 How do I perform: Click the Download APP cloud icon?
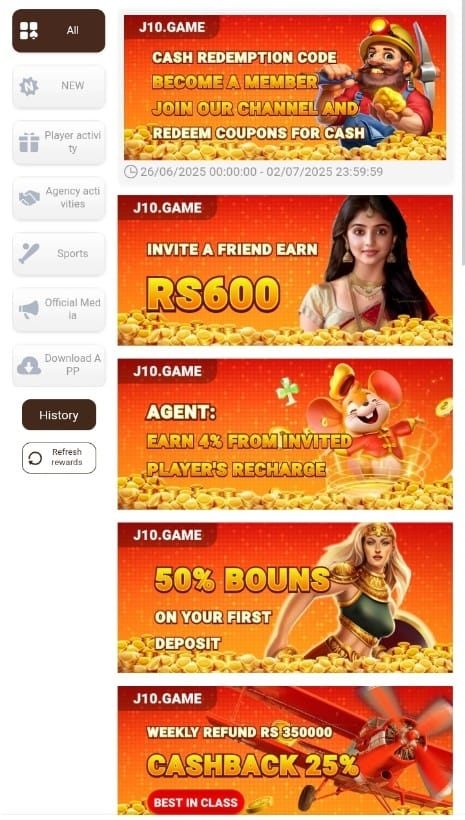tap(29, 365)
